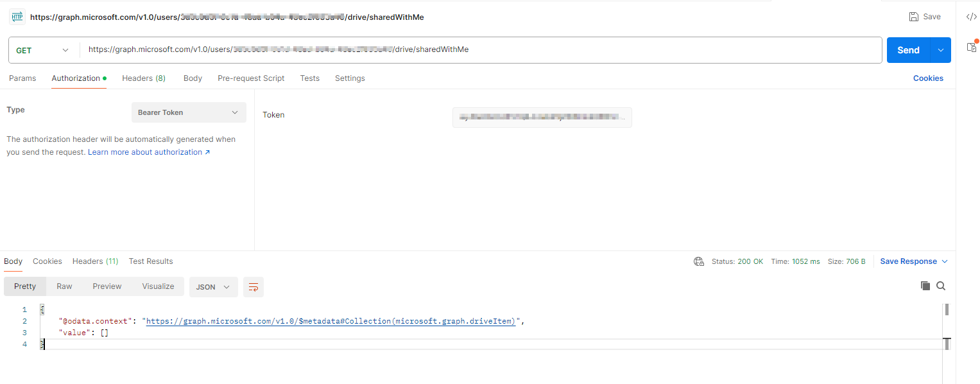980x384 pixels.
Task: Click the HTTP request icon on the tab
Action: pyautogui.click(x=16, y=17)
